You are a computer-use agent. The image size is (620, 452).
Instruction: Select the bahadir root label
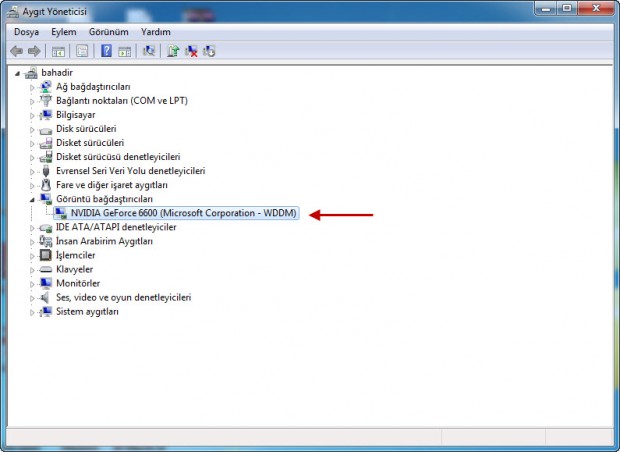[x=57, y=73]
